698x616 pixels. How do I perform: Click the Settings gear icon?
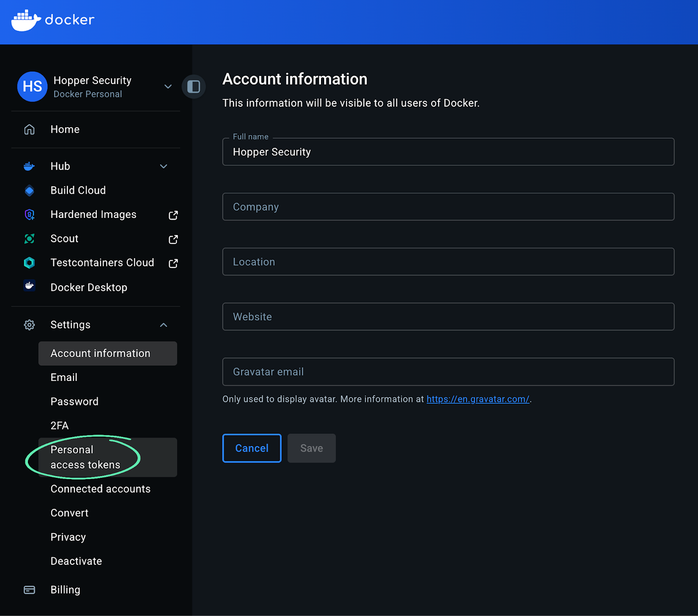(29, 325)
